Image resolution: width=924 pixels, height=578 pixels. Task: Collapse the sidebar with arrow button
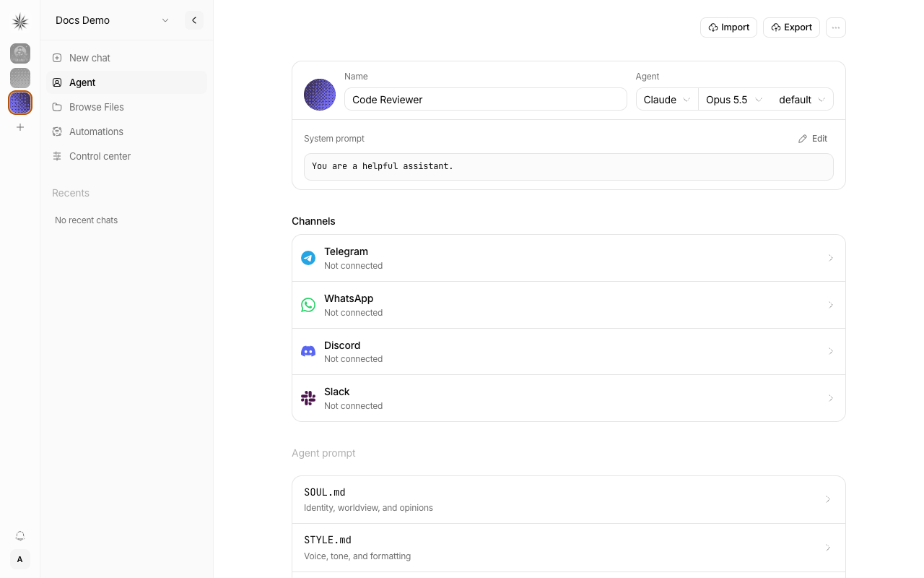[194, 20]
